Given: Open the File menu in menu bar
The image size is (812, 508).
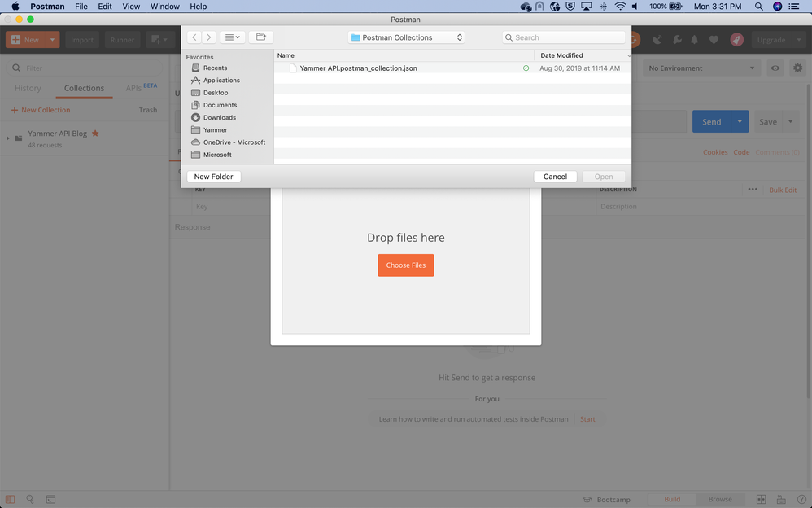Looking at the screenshot, I should click(x=81, y=7).
